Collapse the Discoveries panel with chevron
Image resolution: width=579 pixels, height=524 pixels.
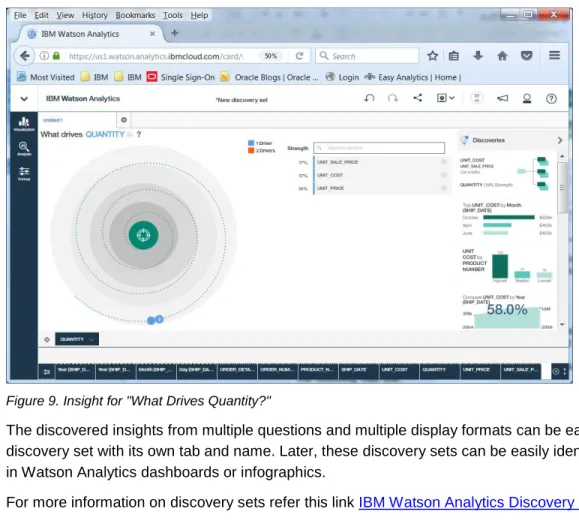560,140
